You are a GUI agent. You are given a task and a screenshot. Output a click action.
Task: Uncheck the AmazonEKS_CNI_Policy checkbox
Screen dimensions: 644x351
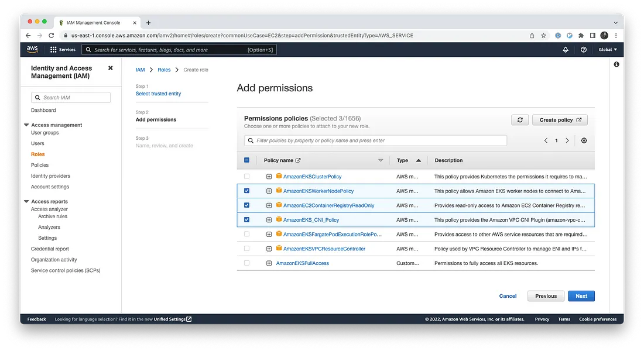pyautogui.click(x=246, y=219)
